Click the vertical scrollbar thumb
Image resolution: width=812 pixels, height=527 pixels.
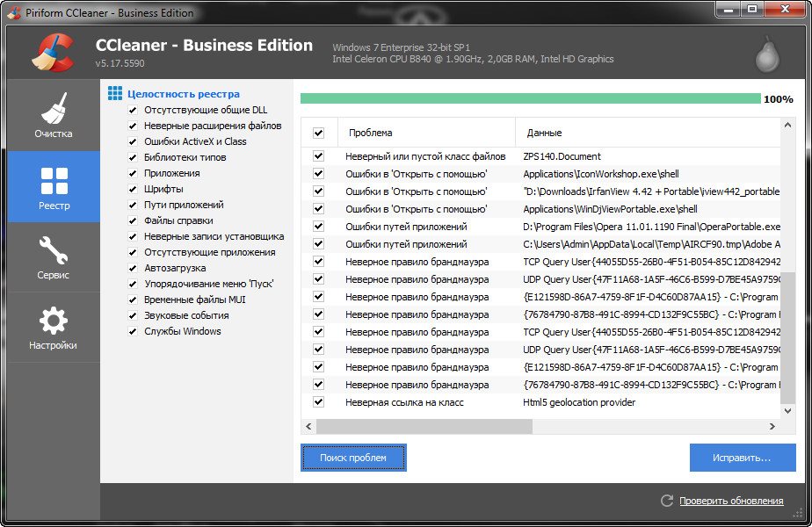(787, 337)
